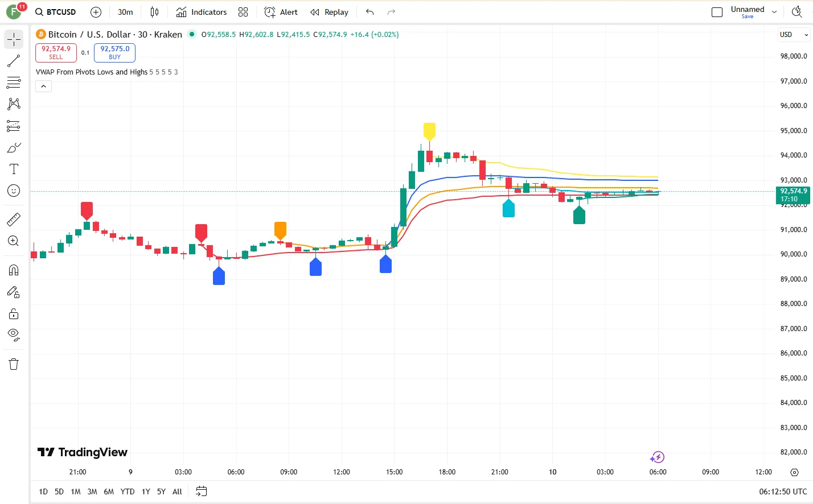Click the 92,574.9 SELL button
813x504 pixels.
click(56, 52)
